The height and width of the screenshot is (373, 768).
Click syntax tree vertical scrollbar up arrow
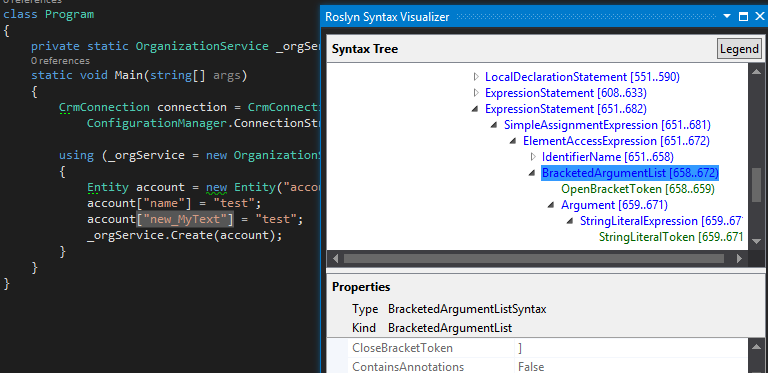coord(757,71)
